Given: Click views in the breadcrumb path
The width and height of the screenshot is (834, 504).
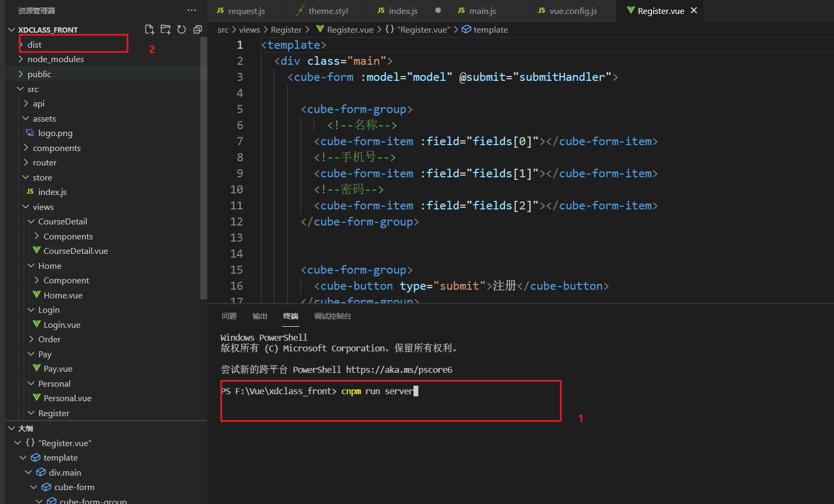Looking at the screenshot, I should tap(250, 29).
